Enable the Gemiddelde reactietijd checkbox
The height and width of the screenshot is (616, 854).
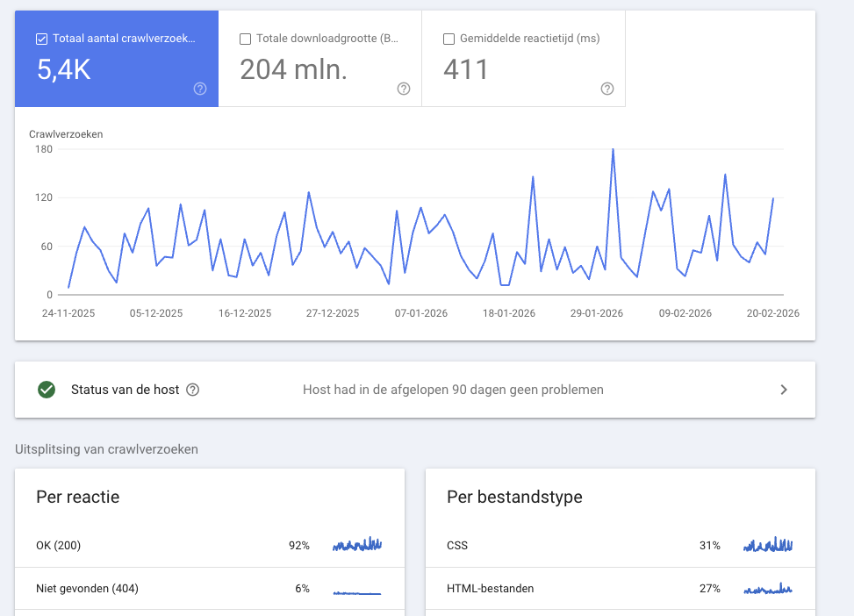449,38
